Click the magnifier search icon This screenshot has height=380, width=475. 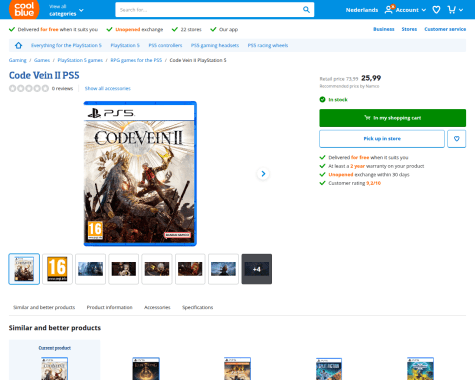tap(306, 10)
